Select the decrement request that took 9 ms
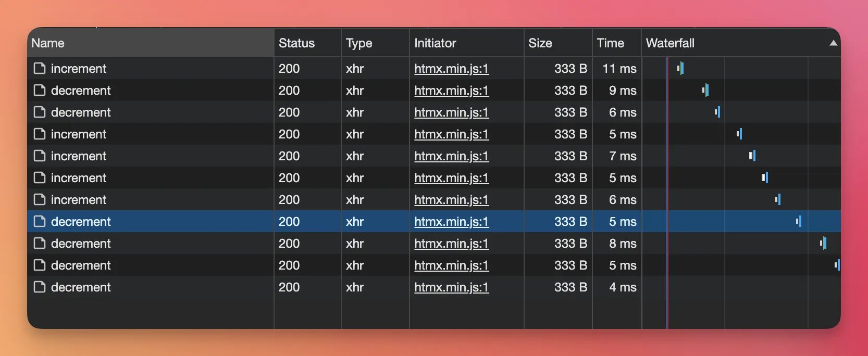This screenshot has height=356, width=868. tap(81, 91)
